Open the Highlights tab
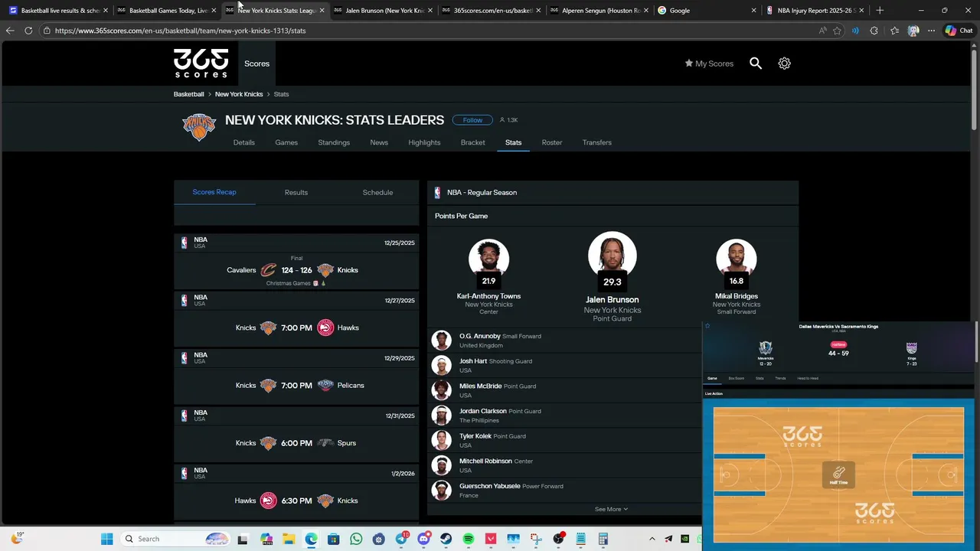 point(424,142)
